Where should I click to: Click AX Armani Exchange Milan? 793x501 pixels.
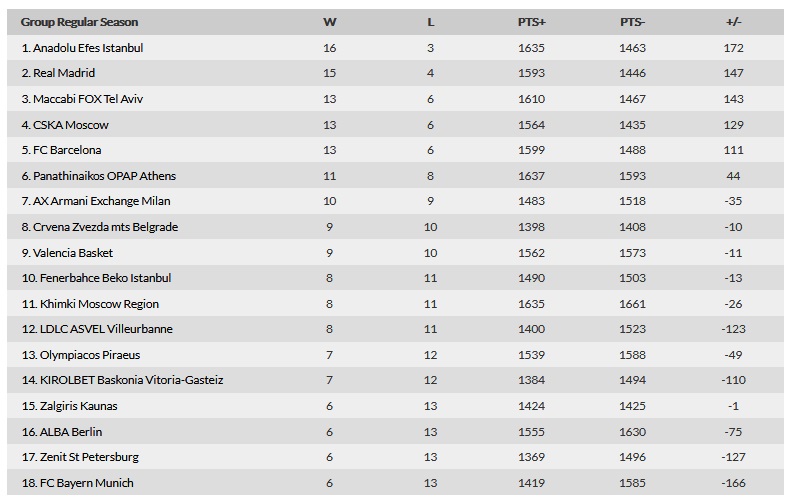coord(101,201)
